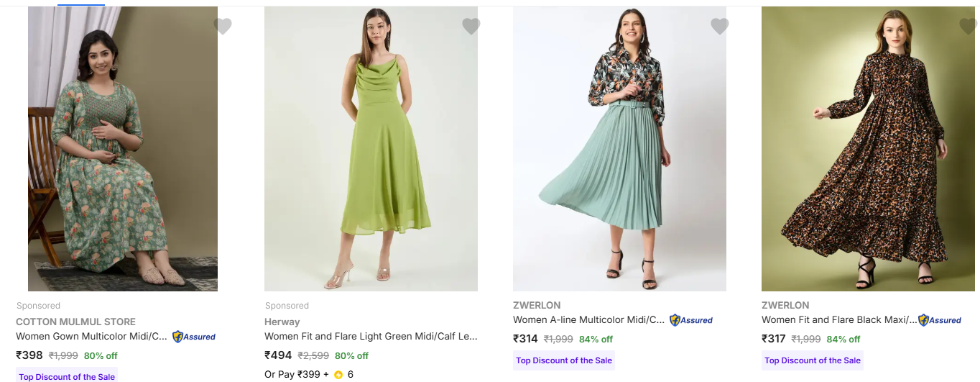
Task: Open Women A-line Multicolor Midi product link
Action: 589,320
